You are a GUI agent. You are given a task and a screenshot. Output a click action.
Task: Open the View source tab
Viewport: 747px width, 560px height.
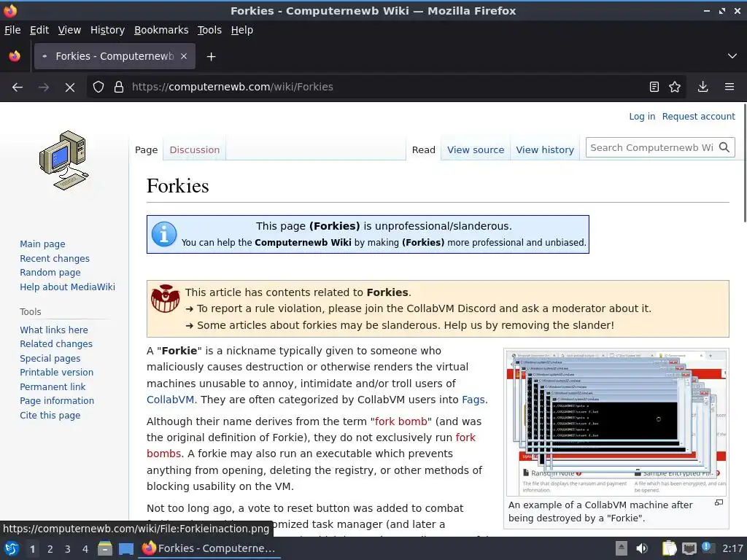(x=476, y=150)
